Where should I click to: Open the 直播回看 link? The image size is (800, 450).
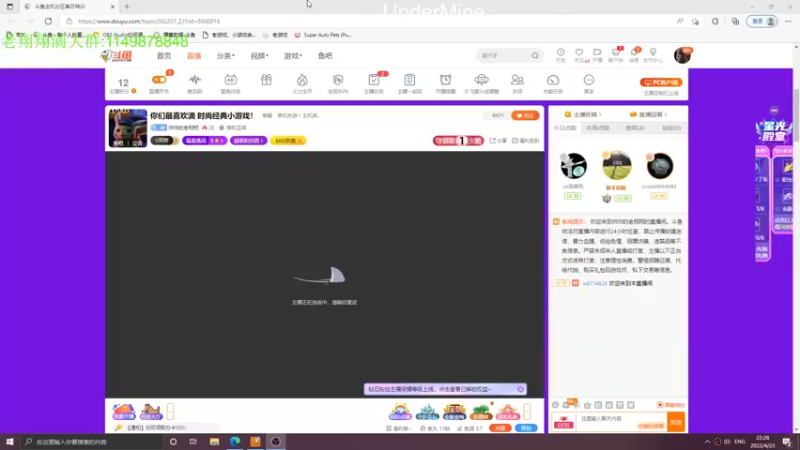coord(648,114)
